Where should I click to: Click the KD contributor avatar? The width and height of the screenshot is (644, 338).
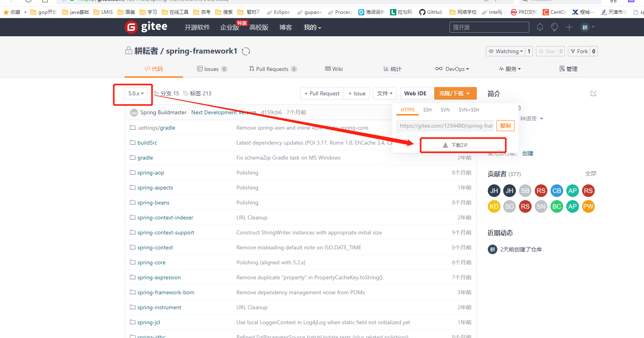[494, 206]
